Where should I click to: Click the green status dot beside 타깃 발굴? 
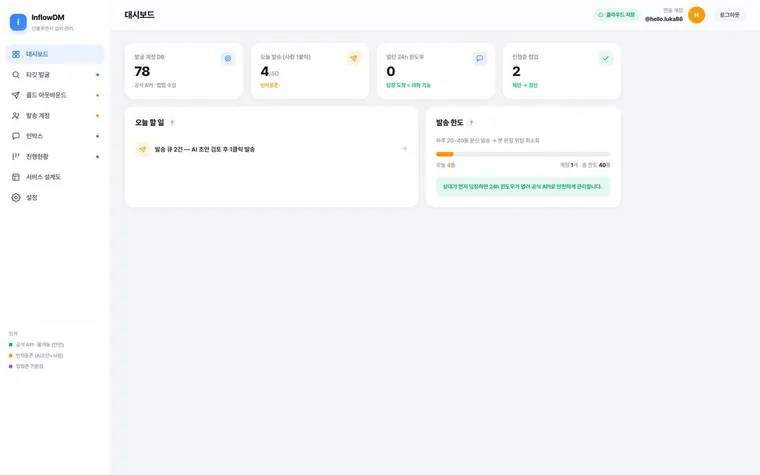97,75
